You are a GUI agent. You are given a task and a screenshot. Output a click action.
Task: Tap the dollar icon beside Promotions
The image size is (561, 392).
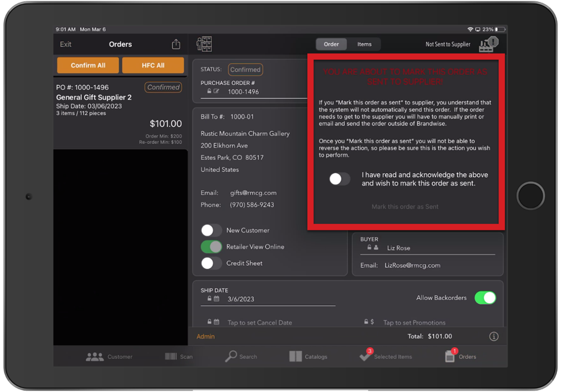[x=372, y=322]
